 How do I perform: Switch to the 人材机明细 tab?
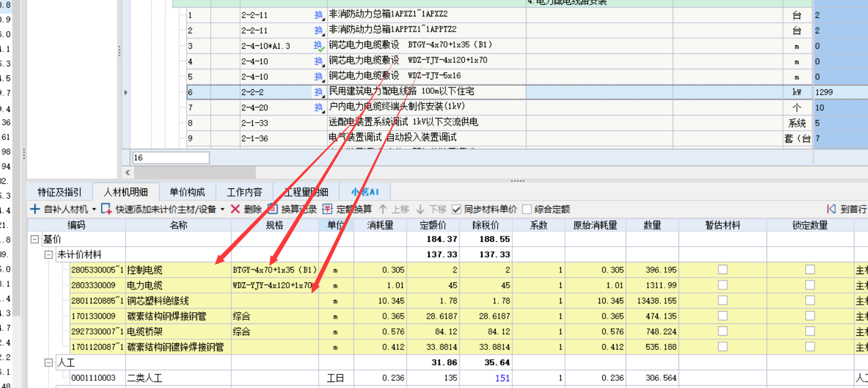126,192
